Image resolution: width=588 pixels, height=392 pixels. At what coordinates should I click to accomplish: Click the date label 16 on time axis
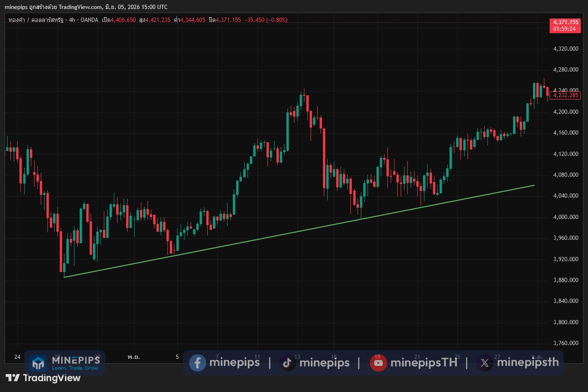pyautogui.click(x=334, y=356)
